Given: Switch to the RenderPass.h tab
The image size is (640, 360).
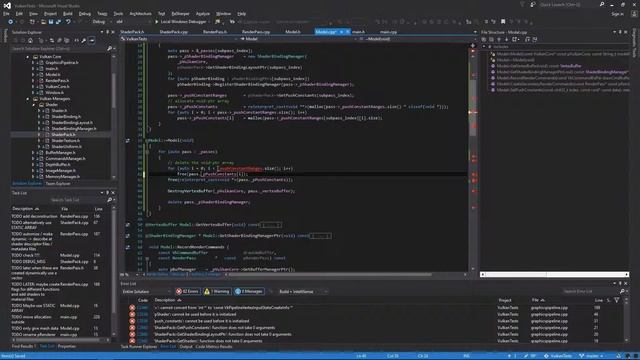Looking at the screenshot, I should point(215,32).
